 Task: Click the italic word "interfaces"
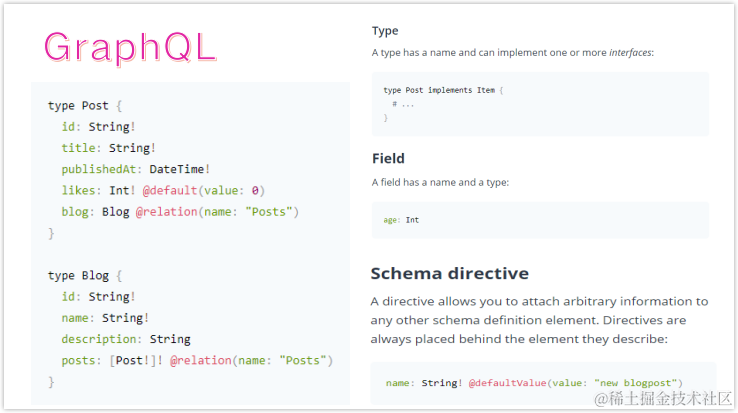(x=630, y=52)
